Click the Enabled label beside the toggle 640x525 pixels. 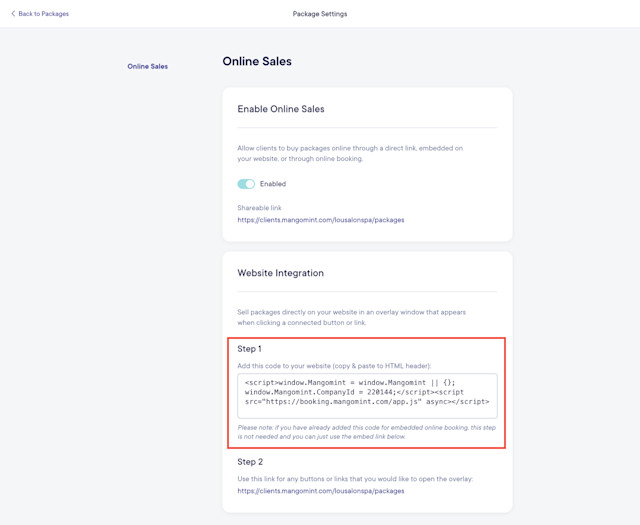[x=273, y=184]
